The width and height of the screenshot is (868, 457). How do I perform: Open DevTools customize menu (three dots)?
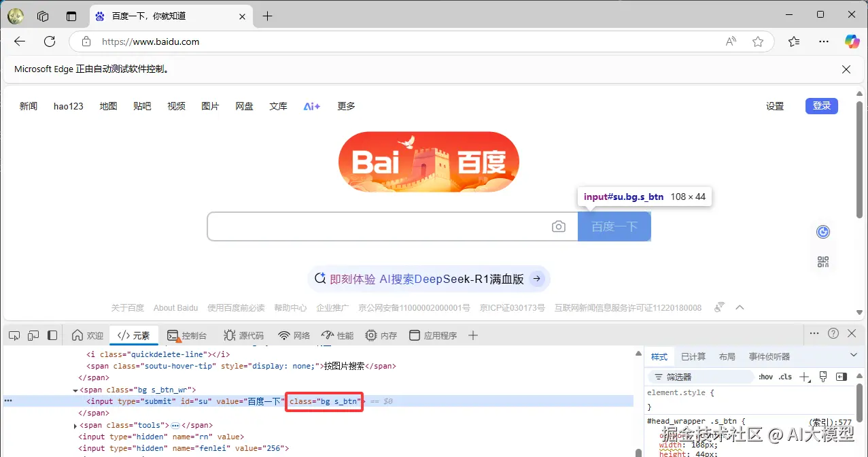tap(814, 333)
